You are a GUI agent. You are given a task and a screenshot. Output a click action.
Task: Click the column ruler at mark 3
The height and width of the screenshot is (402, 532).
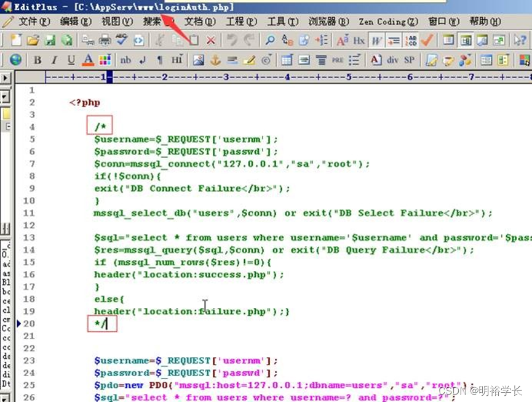[226, 77]
